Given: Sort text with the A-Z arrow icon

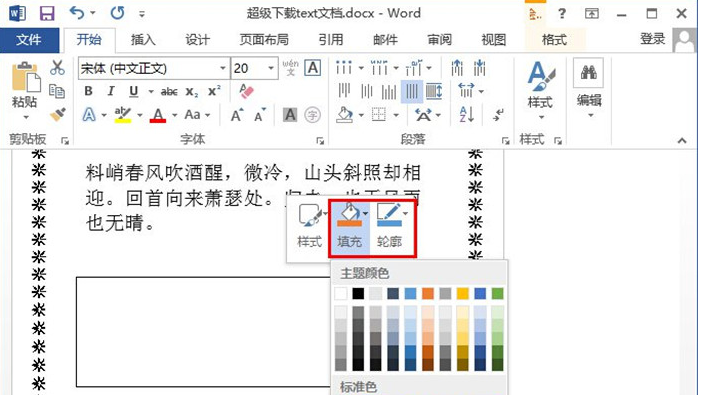Looking at the screenshot, I should [466, 114].
